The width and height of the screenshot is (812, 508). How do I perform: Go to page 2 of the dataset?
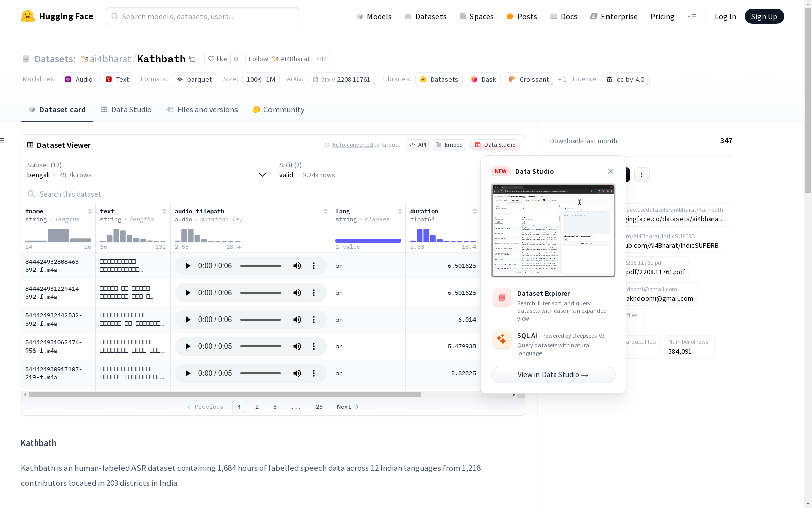coord(257,407)
